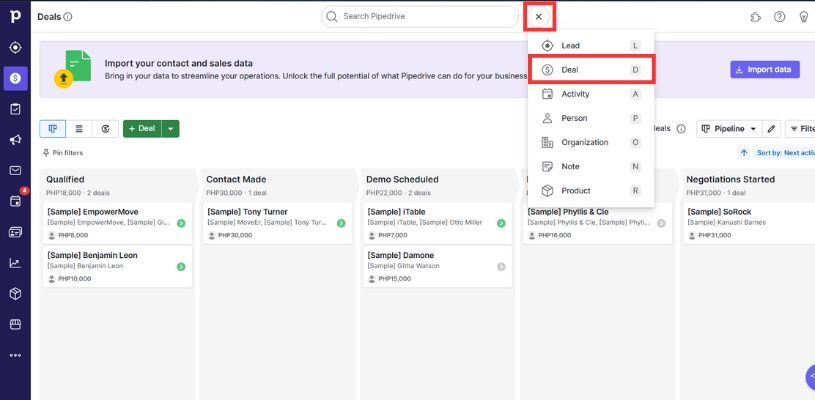
Task: Click the edit pipeline pencil icon
Action: [x=771, y=129]
